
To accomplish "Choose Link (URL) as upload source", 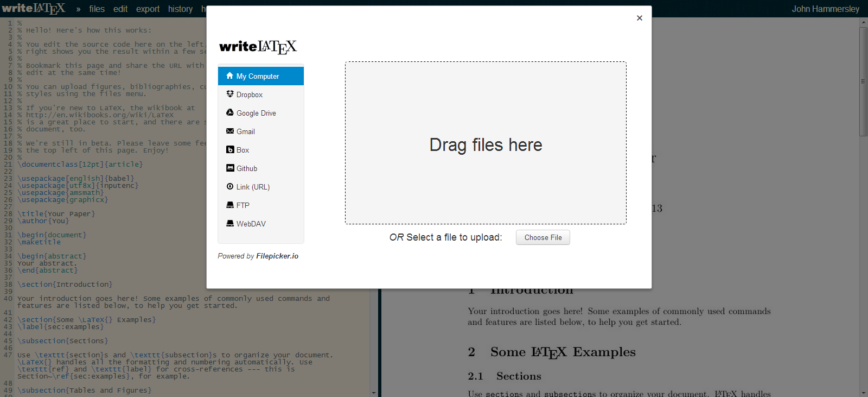I will pyautogui.click(x=261, y=187).
